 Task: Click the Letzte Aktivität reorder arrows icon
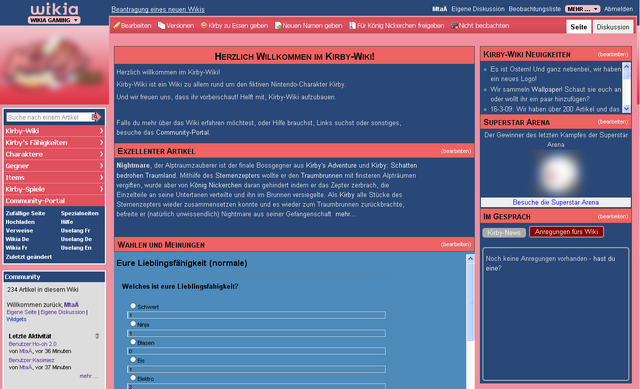coord(97,336)
